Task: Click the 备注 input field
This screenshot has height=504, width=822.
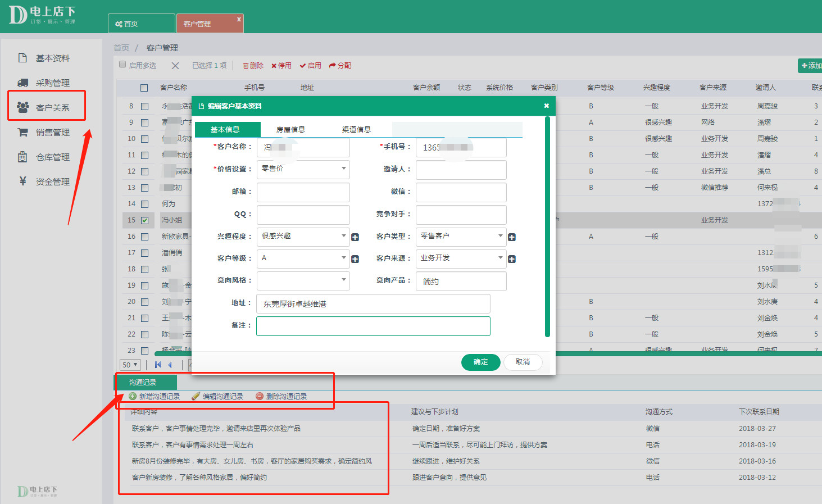Action: [x=373, y=326]
